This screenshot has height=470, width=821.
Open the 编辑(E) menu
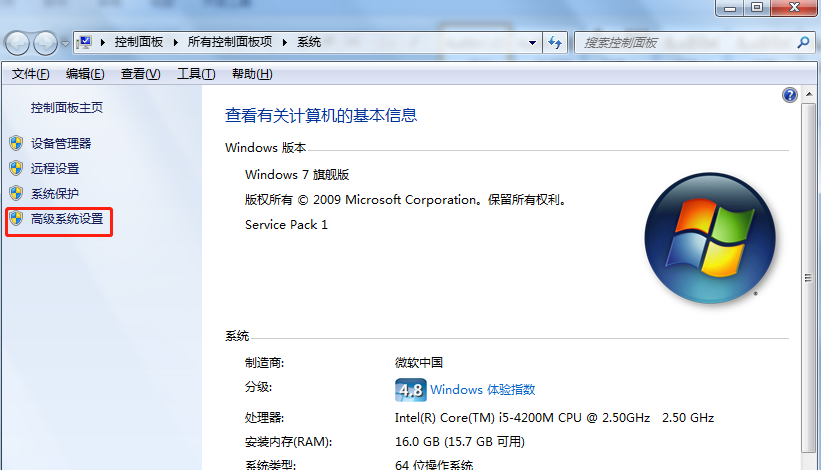85,74
